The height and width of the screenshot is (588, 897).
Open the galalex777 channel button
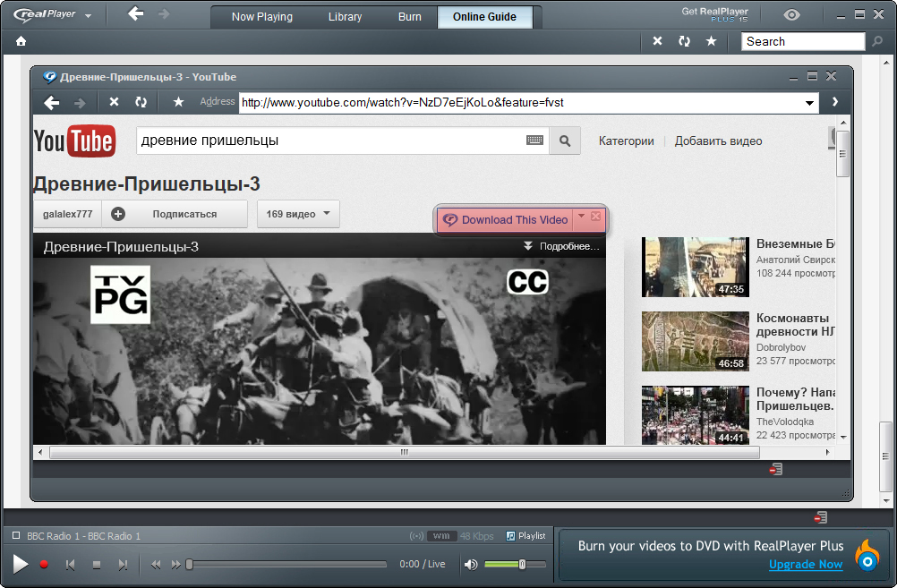67,214
